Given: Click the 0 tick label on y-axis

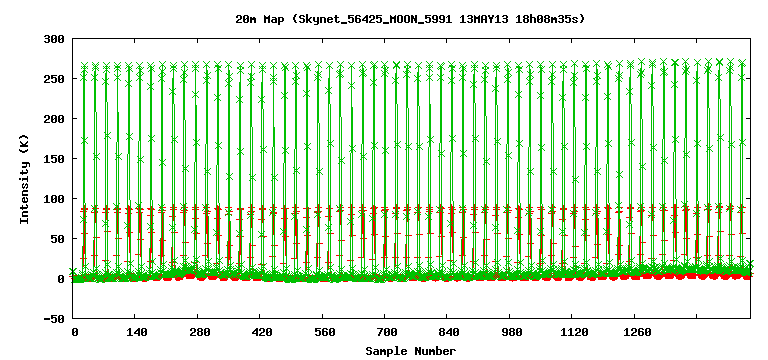Looking at the screenshot, I should 61,279.
